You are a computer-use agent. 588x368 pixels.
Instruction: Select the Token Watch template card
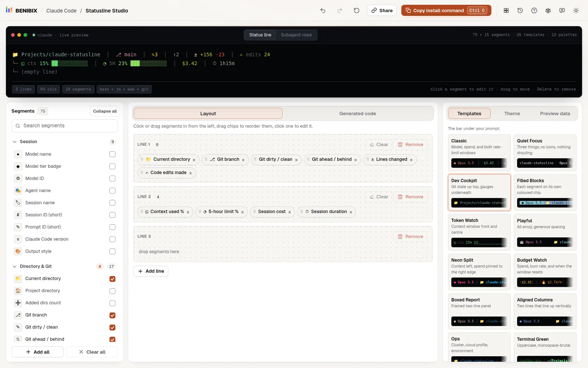[x=479, y=232]
